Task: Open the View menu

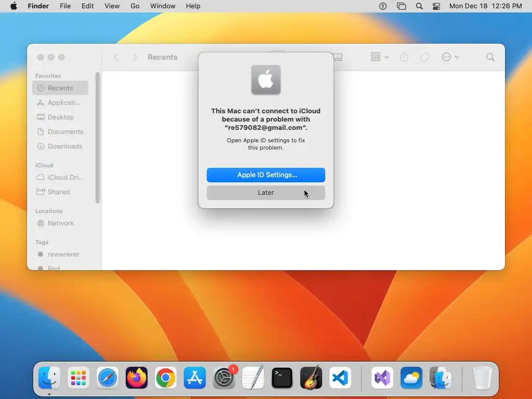Action: pyautogui.click(x=112, y=6)
